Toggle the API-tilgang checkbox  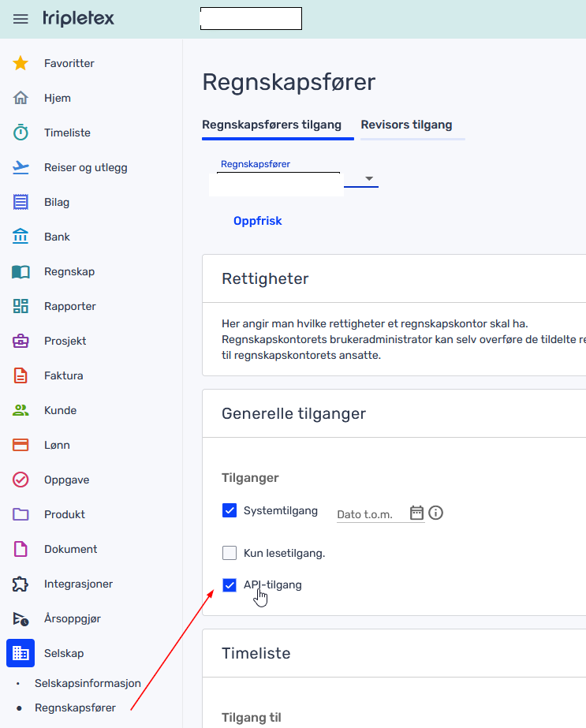(230, 584)
